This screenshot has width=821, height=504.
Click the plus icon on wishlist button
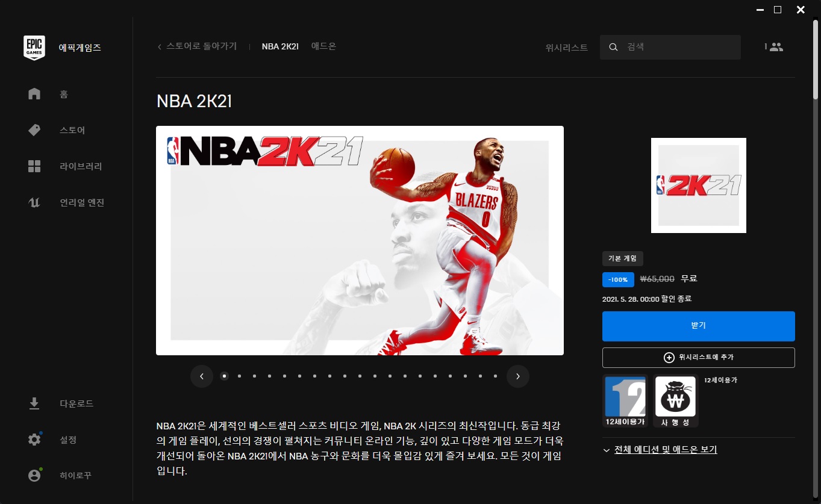tap(669, 358)
